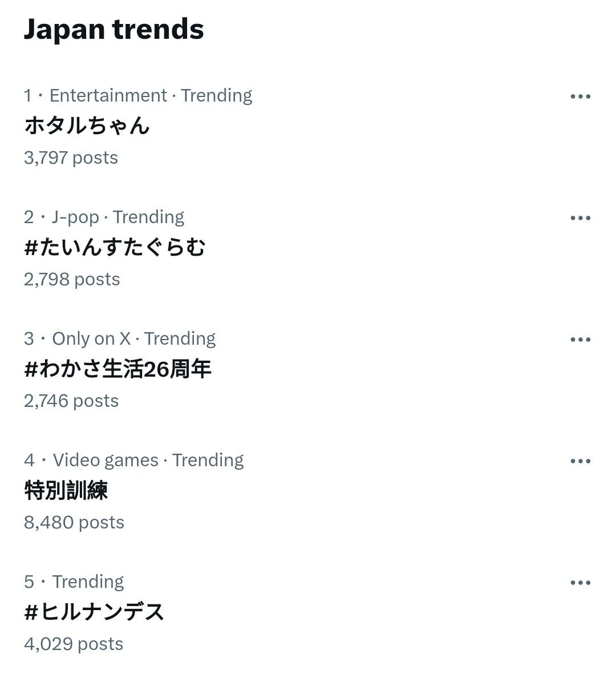The image size is (616, 674).
Task: Open more options for ホタルちゃん trend
Action: coord(580,96)
